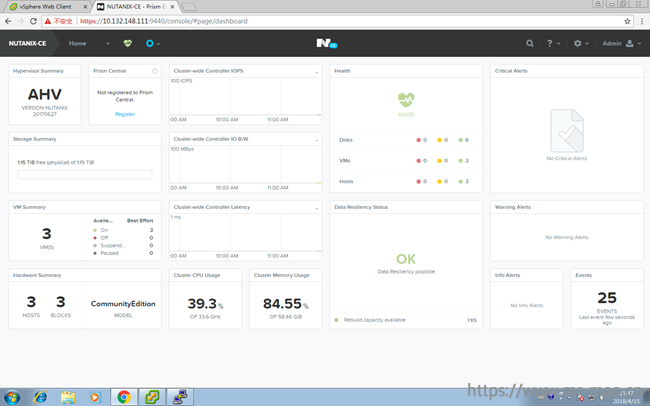Select the NUTANIX-CE Prism browser tab
650x406 pixels.
click(x=136, y=7)
